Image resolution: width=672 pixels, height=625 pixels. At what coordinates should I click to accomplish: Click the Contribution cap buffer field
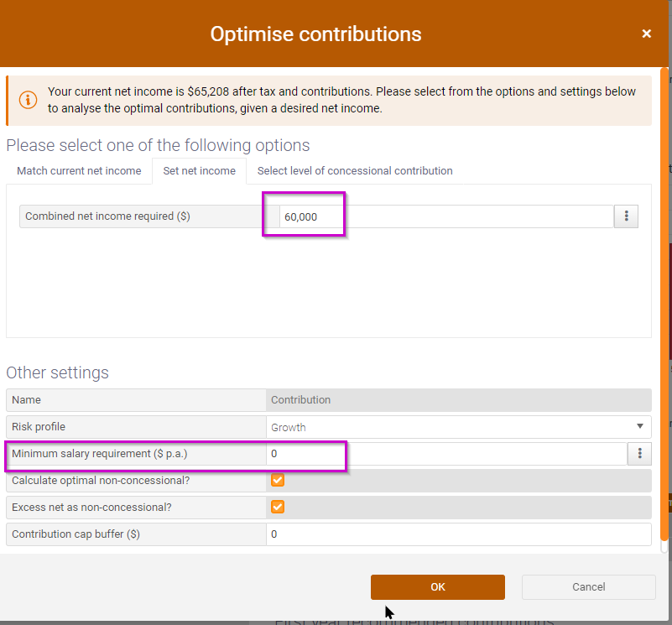(x=459, y=534)
